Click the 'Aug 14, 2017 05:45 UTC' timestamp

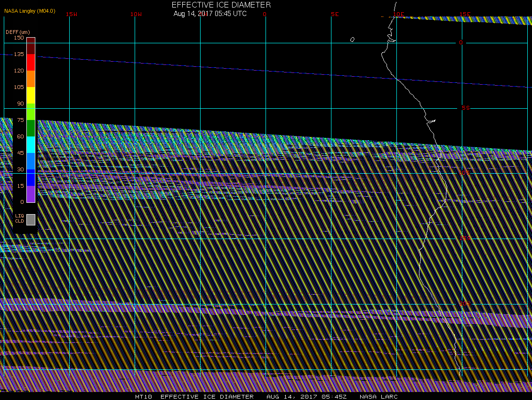tap(210, 14)
